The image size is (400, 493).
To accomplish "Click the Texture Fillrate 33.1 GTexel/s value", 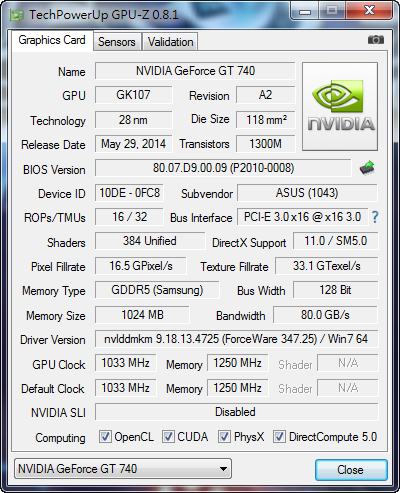I will (x=327, y=266).
